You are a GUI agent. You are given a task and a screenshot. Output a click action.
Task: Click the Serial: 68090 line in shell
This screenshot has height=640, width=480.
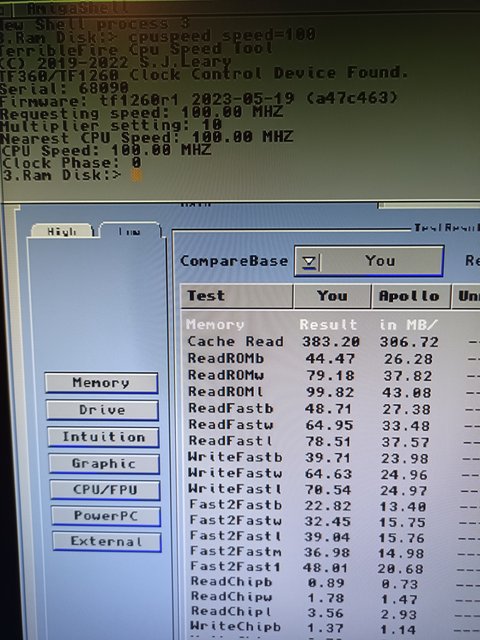pos(64,87)
